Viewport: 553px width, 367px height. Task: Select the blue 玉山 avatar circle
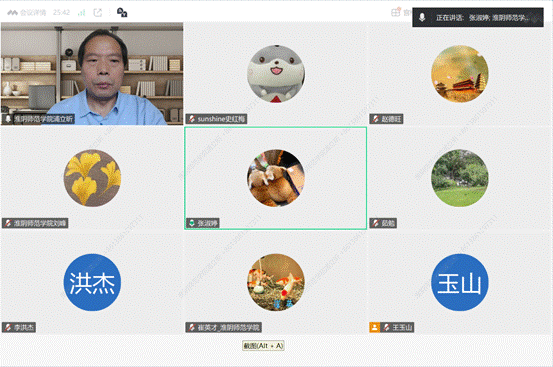[x=460, y=282]
